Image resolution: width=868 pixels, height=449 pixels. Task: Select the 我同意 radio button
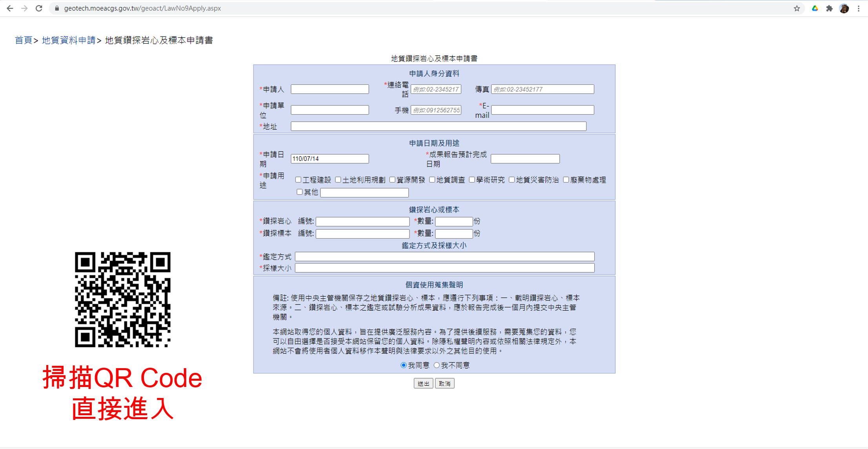(404, 365)
